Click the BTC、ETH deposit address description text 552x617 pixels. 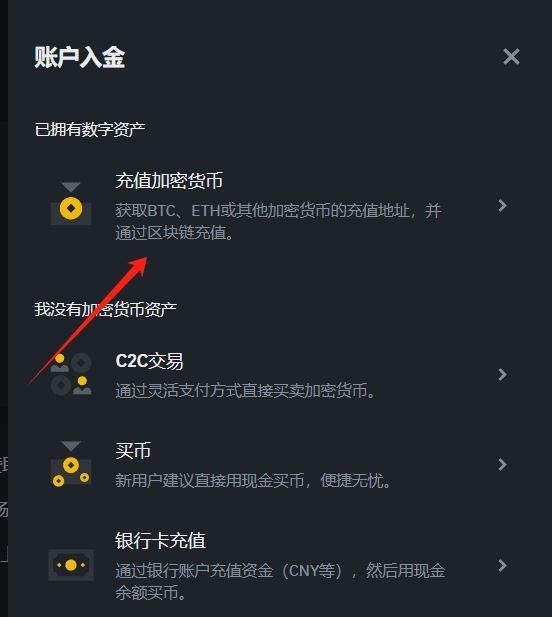279,222
